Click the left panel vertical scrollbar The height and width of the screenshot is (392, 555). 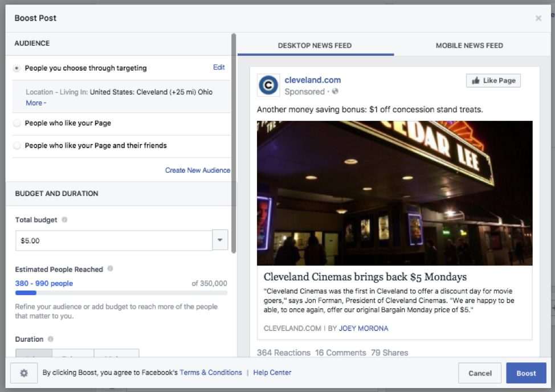234,143
